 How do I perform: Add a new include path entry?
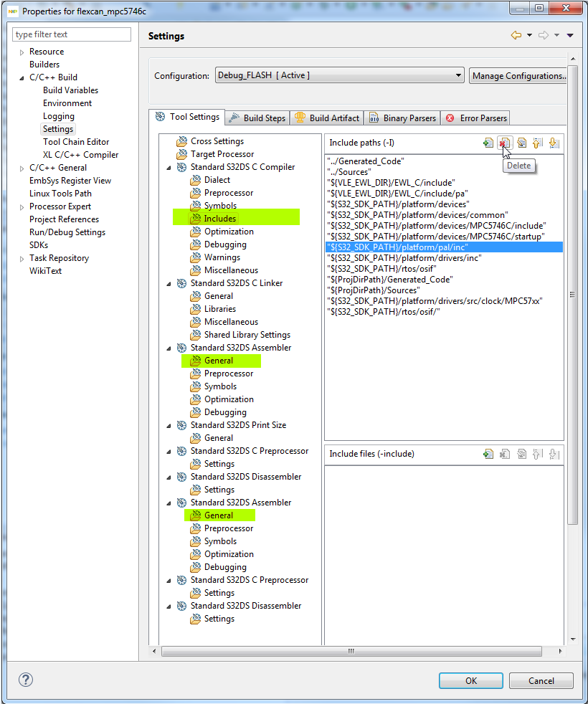[x=488, y=143]
